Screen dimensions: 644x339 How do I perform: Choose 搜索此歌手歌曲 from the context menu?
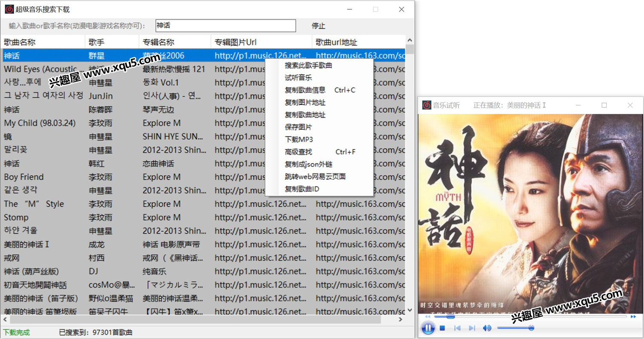(x=309, y=65)
